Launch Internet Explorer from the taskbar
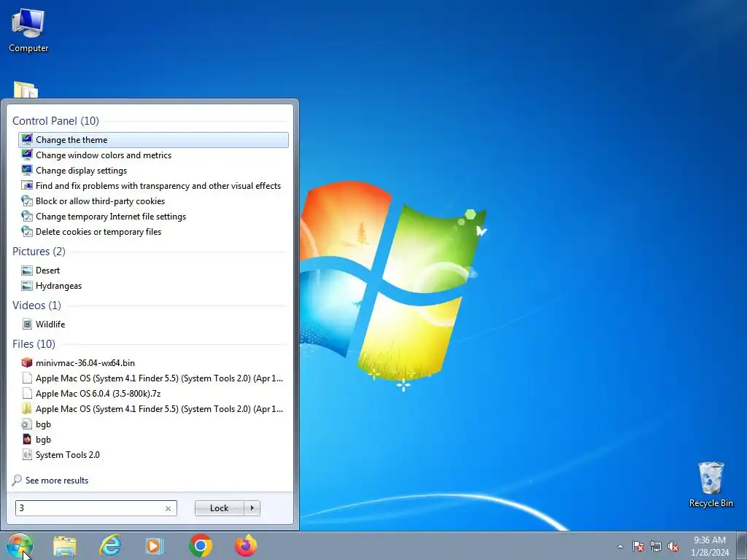747x560 pixels. (x=110, y=545)
